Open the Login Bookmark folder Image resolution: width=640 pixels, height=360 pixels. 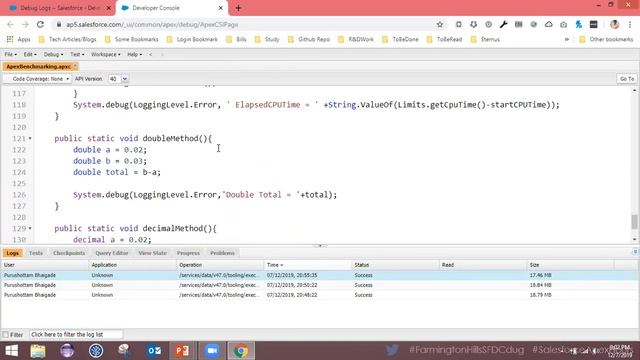click(x=192, y=40)
